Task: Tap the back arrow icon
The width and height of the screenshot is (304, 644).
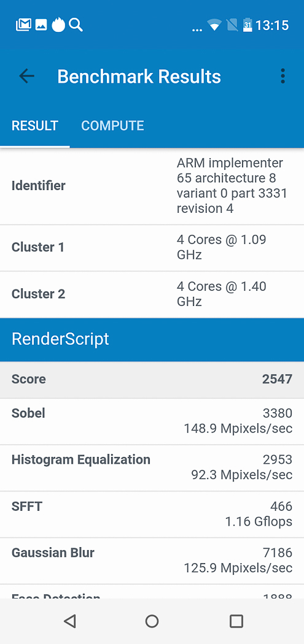Action: tap(27, 76)
